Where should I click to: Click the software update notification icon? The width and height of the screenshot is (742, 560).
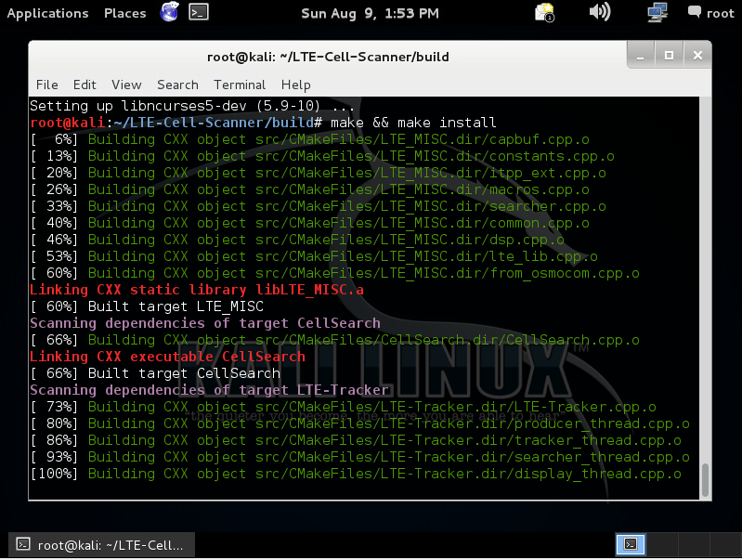click(x=545, y=13)
